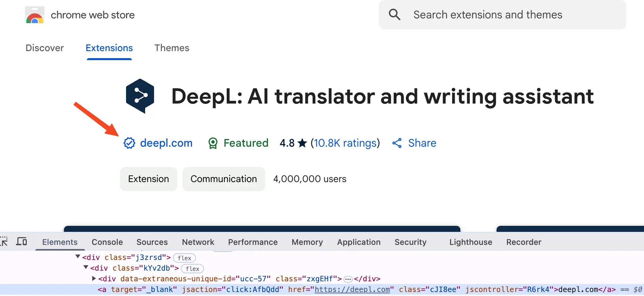Click the DeepL extension title heading
This screenshot has width=644, height=296.
point(383,97)
